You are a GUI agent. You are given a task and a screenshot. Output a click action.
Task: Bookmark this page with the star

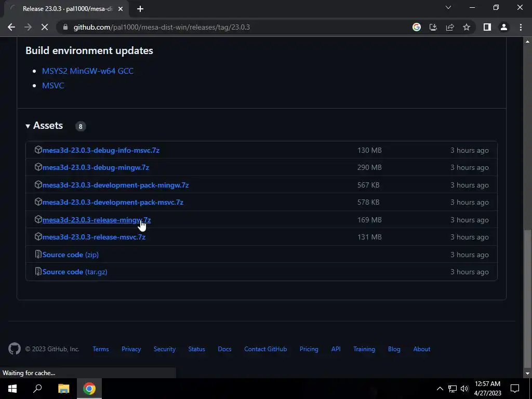pos(467,27)
